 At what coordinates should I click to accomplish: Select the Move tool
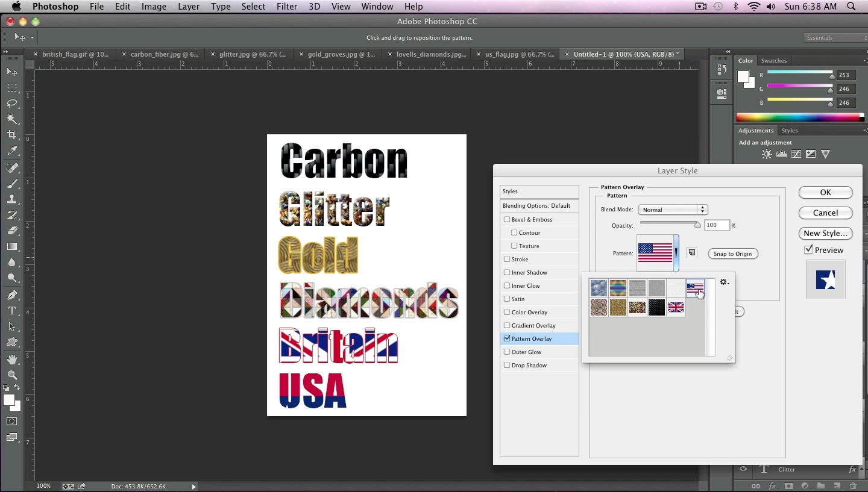coord(12,72)
